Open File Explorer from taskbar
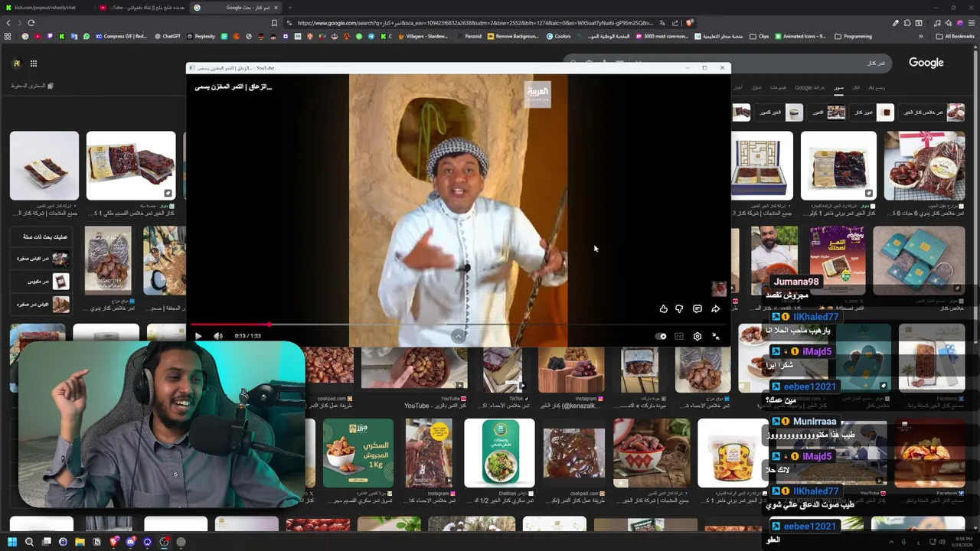The width and height of the screenshot is (980, 551). pos(80,542)
